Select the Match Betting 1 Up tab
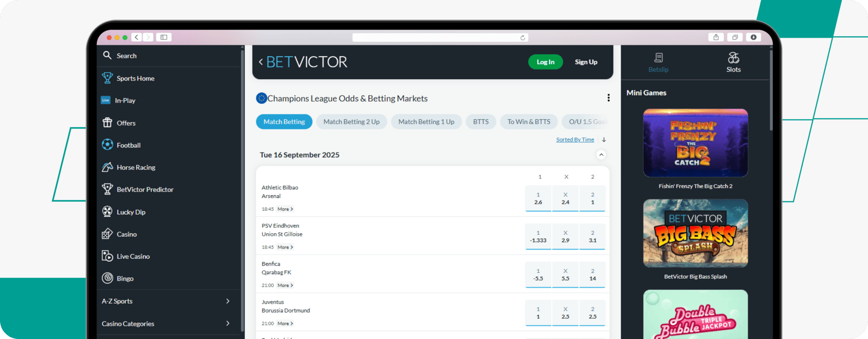Screen dimensions: 868x339 [426, 122]
